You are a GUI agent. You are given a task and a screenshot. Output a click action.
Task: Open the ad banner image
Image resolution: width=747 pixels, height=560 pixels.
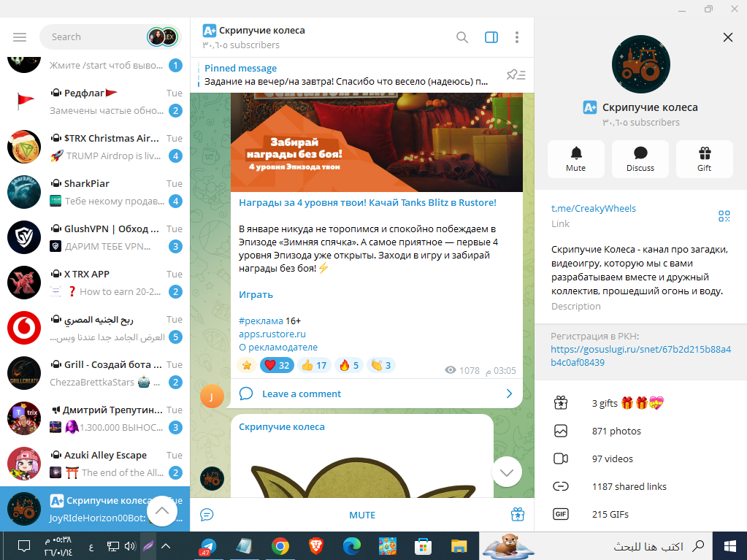[376, 142]
